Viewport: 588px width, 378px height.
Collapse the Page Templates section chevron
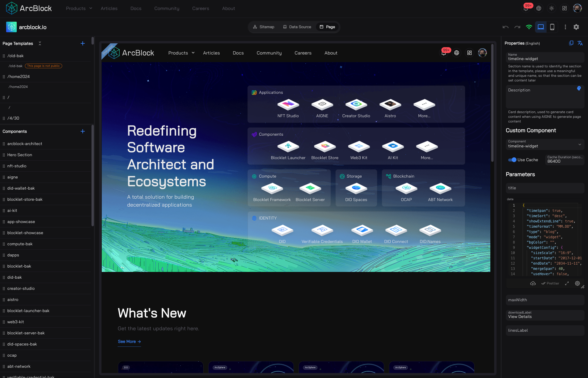click(40, 43)
